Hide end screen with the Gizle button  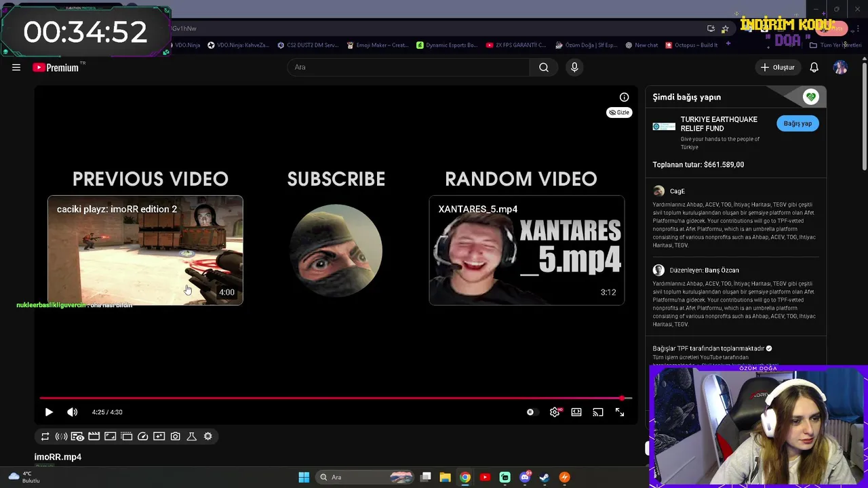[x=619, y=113]
